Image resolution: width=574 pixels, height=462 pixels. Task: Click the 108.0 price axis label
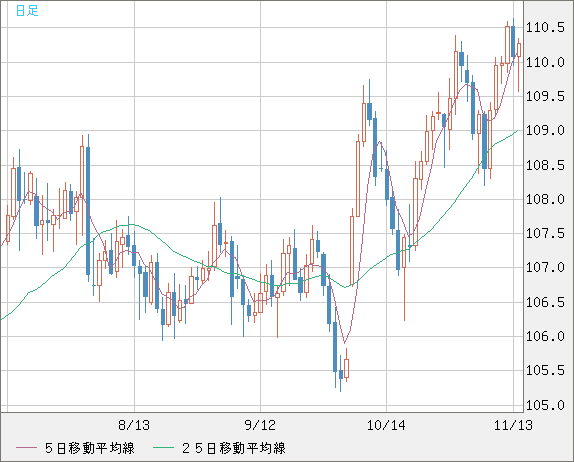(x=545, y=200)
